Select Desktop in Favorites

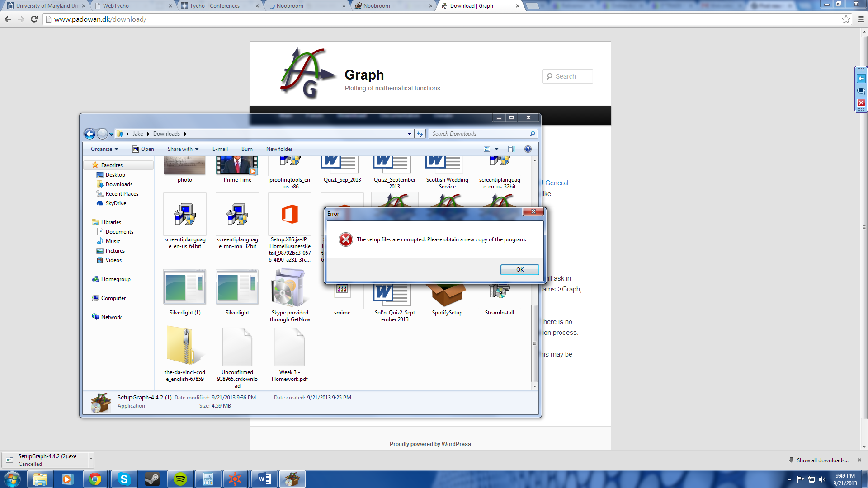click(115, 175)
